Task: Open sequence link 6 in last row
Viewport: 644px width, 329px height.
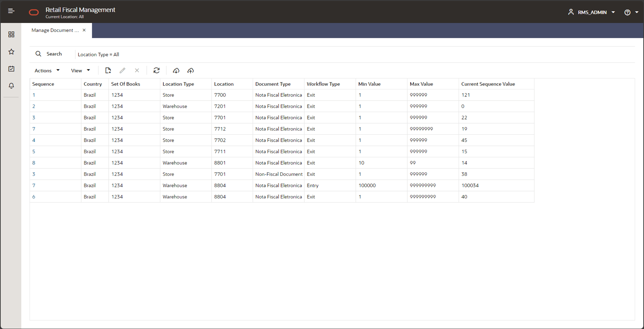Action: 34,197
